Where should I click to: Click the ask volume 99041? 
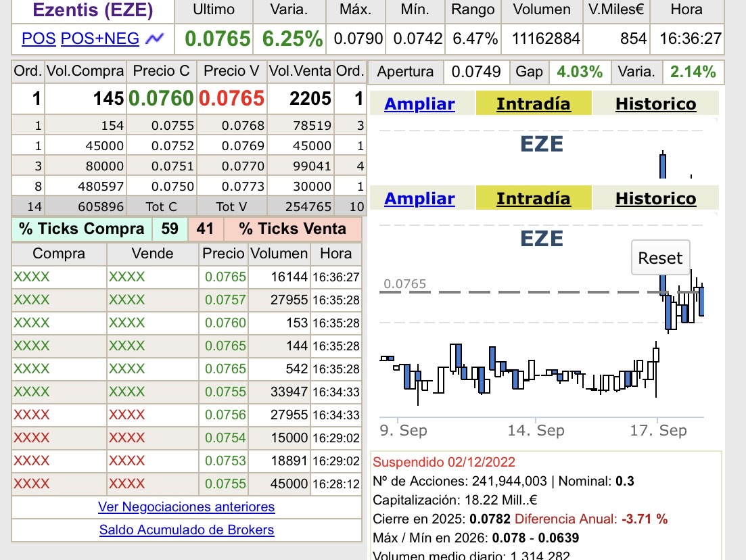tap(312, 166)
